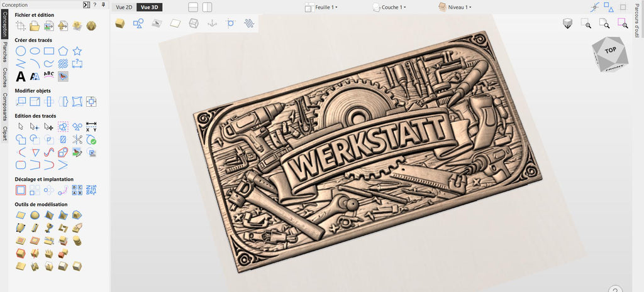Toggle snapping options at top right
The width and height of the screenshot is (644, 292).
click(x=595, y=8)
